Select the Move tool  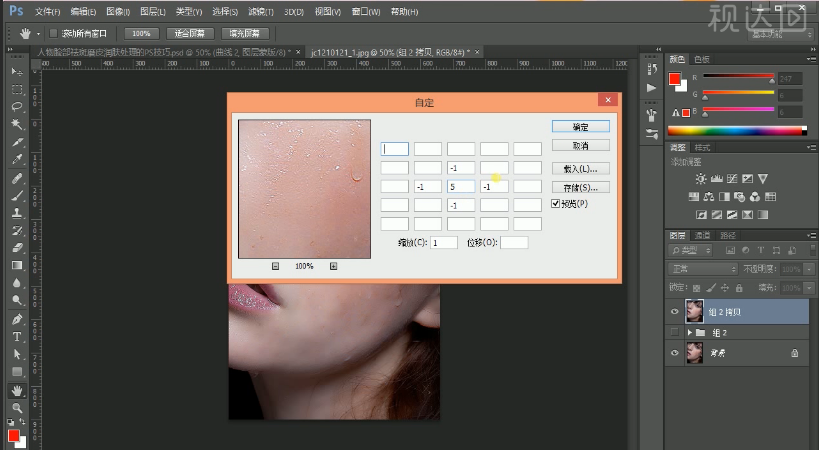(x=17, y=72)
